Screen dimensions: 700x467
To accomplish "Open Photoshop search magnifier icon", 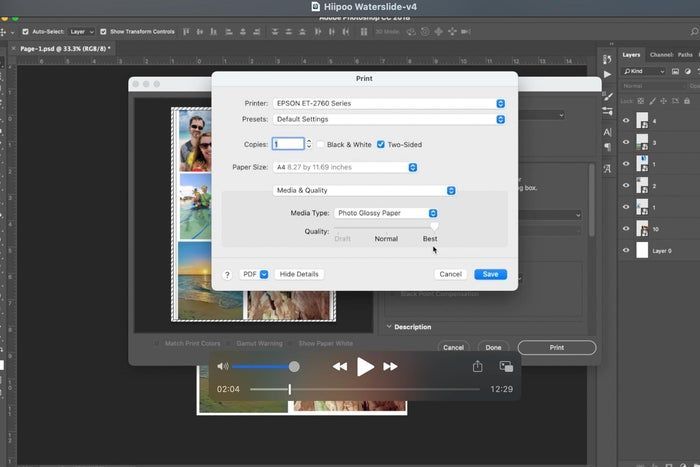I will click(x=694, y=31).
